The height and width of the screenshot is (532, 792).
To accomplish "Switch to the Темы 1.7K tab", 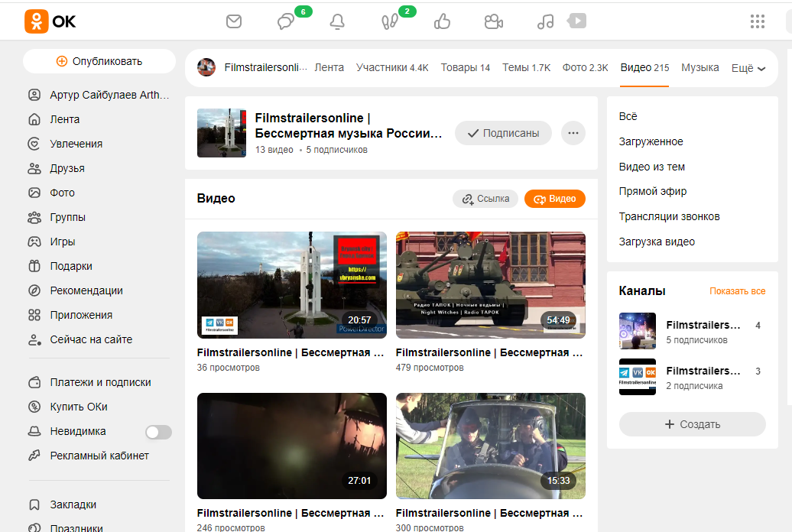I will tap(526, 68).
